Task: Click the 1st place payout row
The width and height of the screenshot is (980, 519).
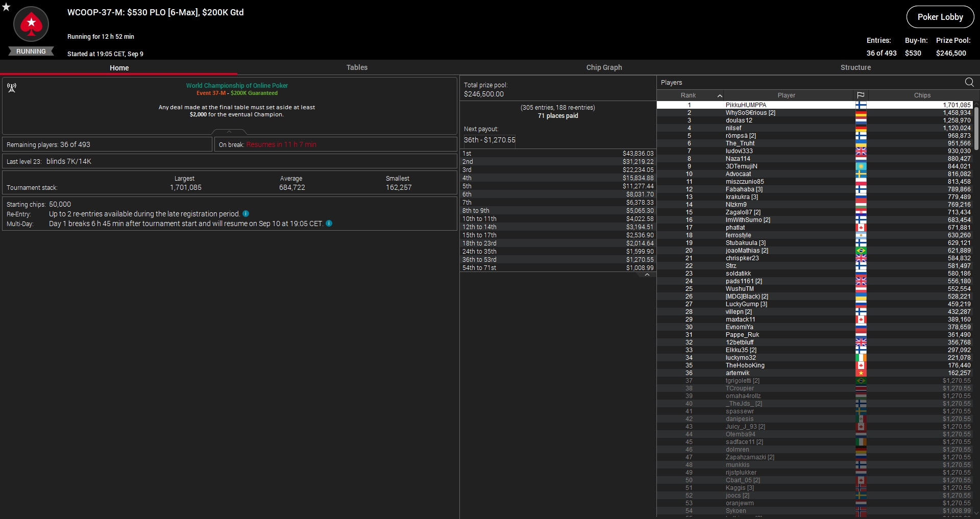Action: pyautogui.click(x=558, y=154)
